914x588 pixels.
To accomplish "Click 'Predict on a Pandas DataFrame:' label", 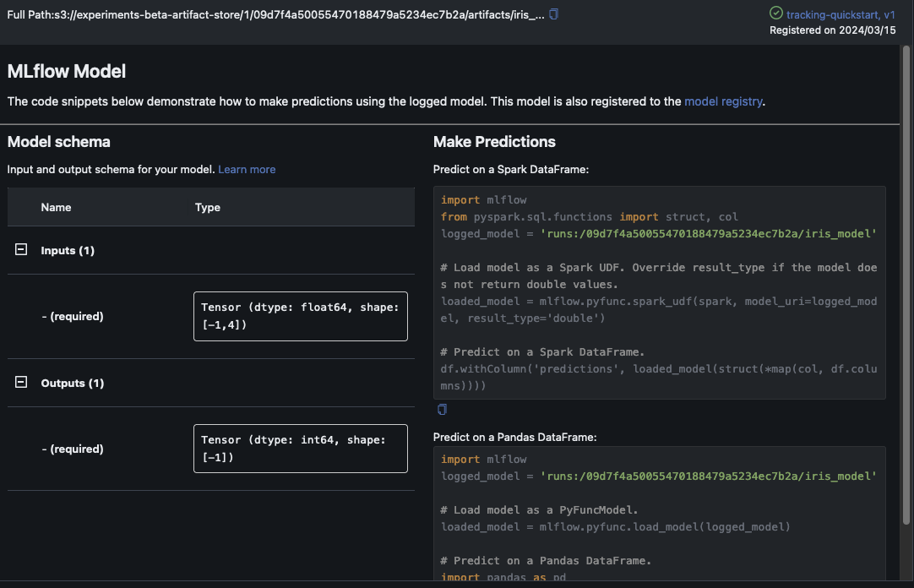I will [514, 437].
